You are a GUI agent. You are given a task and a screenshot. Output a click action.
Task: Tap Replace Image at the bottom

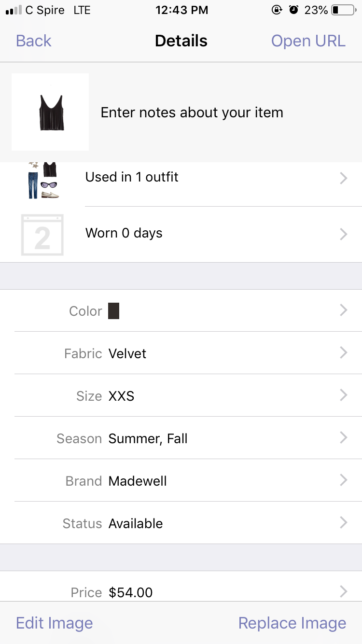[x=292, y=623]
